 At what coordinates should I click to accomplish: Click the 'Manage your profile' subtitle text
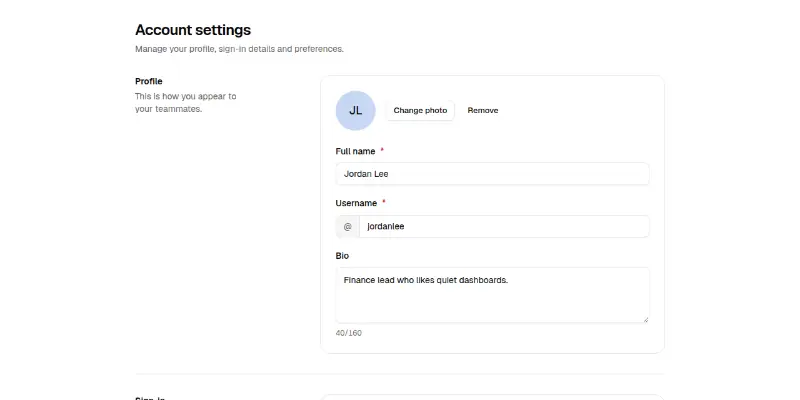239,49
